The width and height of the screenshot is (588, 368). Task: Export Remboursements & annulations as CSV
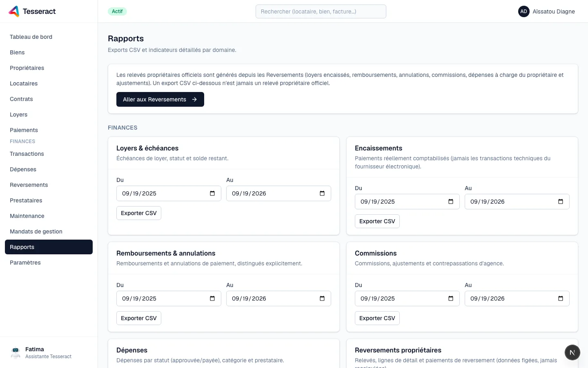click(139, 318)
